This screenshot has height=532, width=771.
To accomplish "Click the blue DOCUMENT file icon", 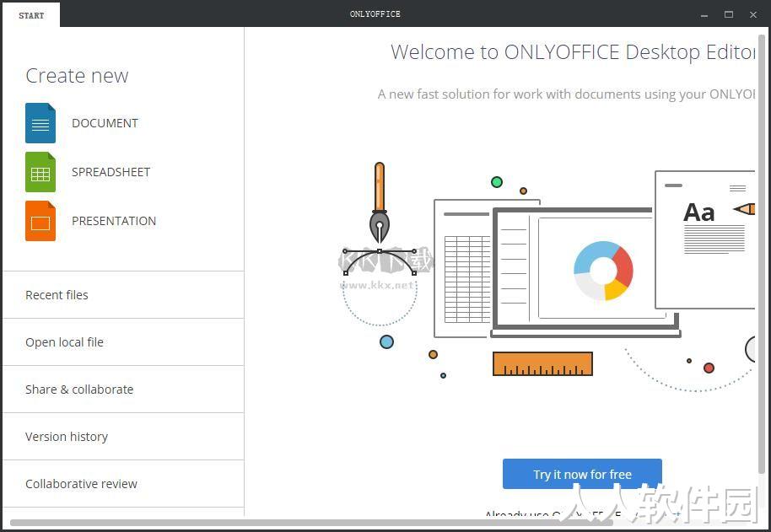I will 40,123.
